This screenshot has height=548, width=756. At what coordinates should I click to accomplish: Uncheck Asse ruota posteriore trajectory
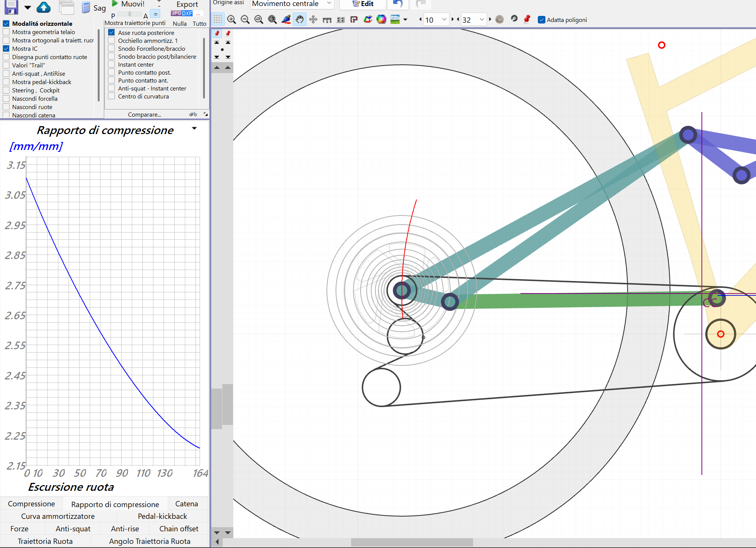[111, 33]
